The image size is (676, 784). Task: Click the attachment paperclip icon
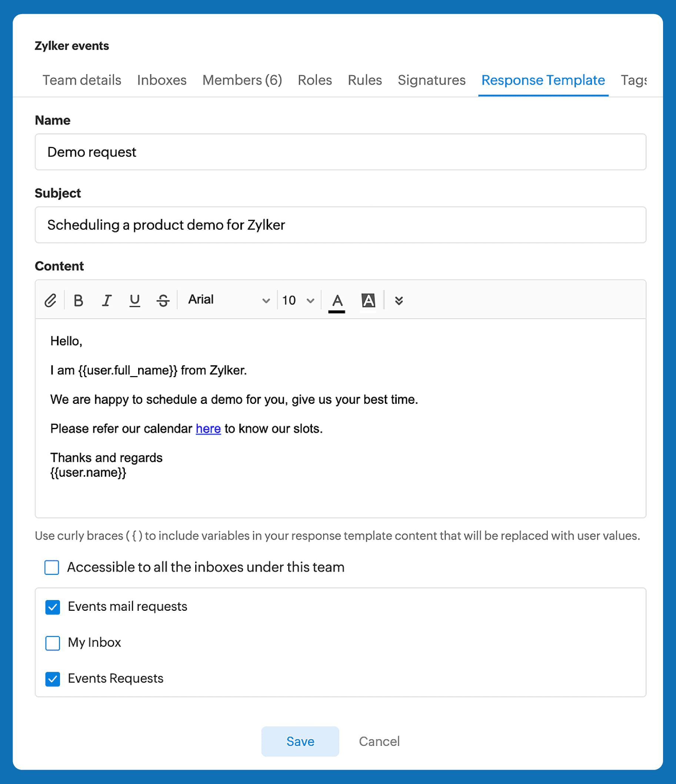point(50,301)
